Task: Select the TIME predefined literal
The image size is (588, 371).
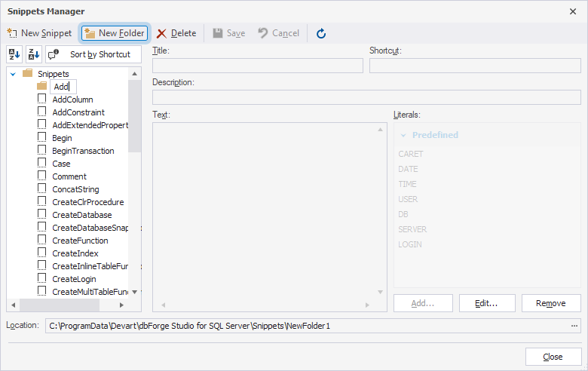Action: point(407,184)
